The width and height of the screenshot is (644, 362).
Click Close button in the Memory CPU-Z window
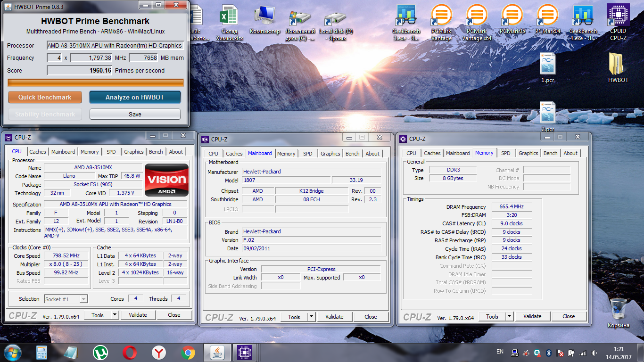click(569, 316)
